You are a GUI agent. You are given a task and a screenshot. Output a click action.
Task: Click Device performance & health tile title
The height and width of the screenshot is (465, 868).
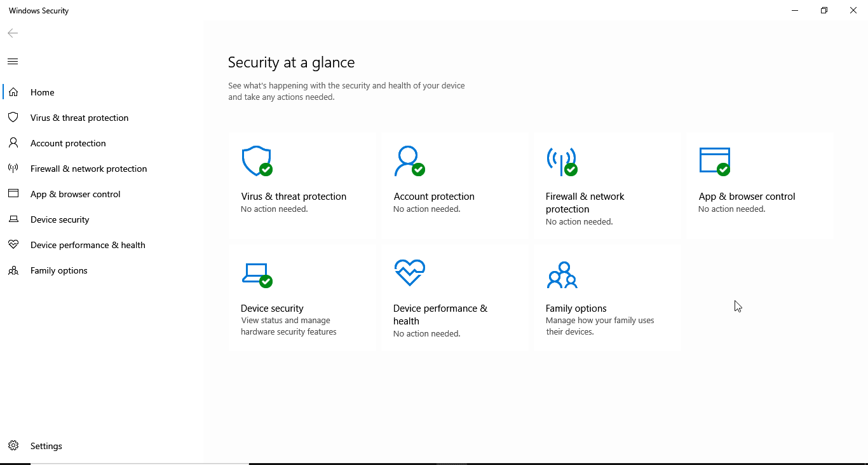click(x=440, y=315)
